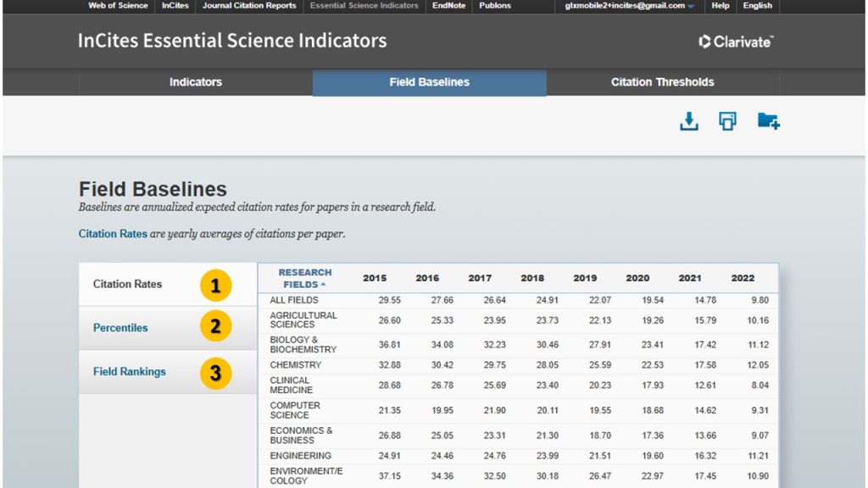Click Clinical Medicine 2018 value 23.40
Viewport: 868px width, 488px height.
(x=548, y=385)
